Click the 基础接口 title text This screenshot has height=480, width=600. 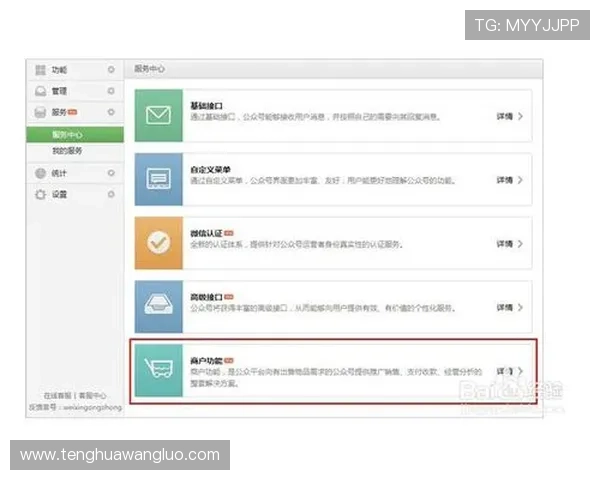click(207, 106)
